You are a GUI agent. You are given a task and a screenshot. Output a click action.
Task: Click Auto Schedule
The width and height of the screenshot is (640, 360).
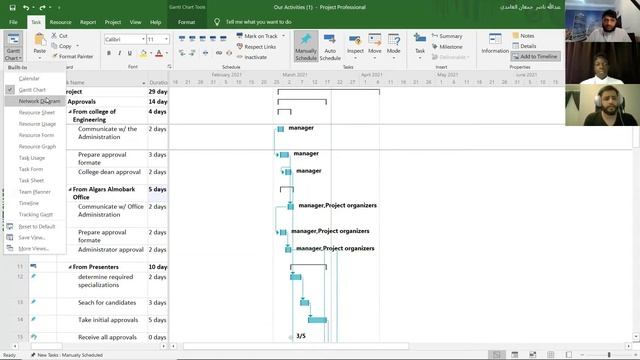[x=330, y=46]
